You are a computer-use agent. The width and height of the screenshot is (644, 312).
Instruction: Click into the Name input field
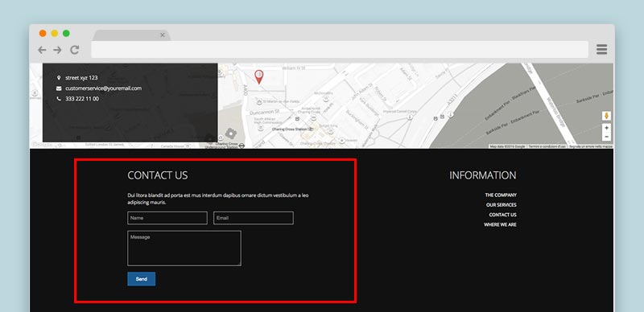click(x=167, y=218)
